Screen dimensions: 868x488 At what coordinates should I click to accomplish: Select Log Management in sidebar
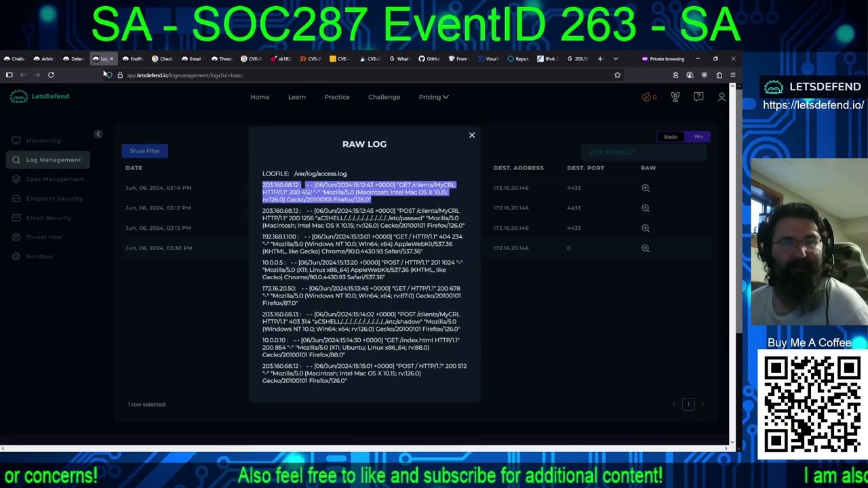tap(48, 160)
